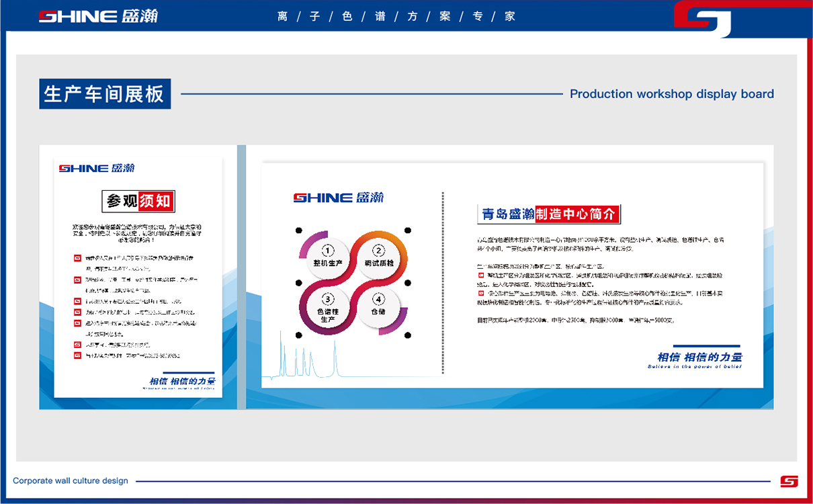Click the SHINE 盛瀚 logo in top header

pyautogui.click(x=98, y=16)
